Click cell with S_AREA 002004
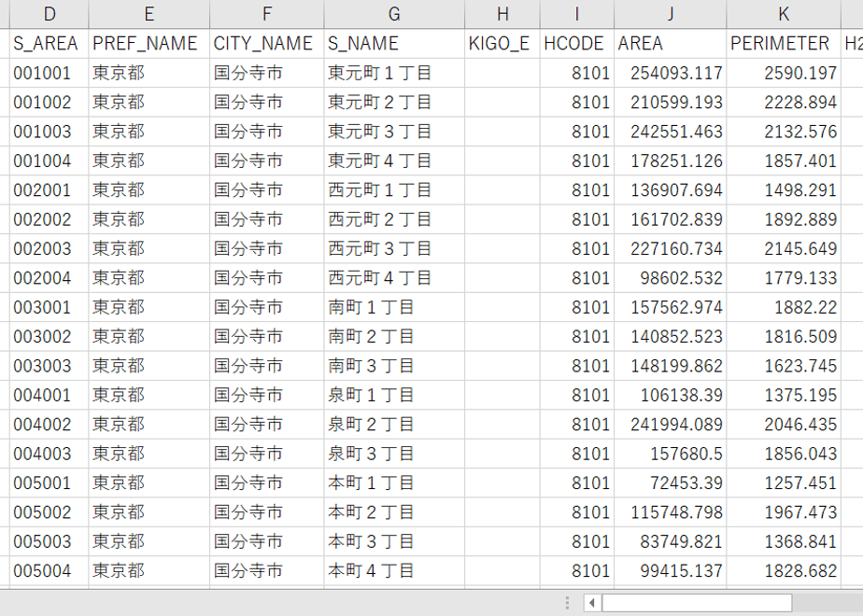 click(49, 278)
